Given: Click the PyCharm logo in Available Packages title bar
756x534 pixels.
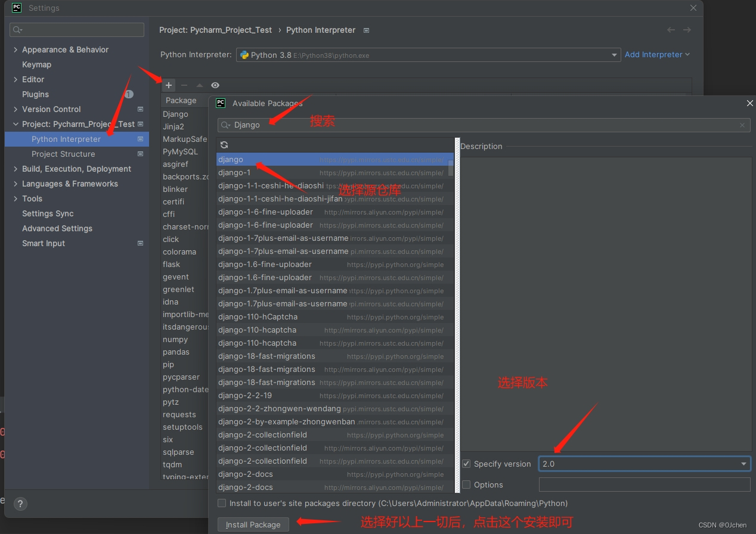Looking at the screenshot, I should pos(221,103).
